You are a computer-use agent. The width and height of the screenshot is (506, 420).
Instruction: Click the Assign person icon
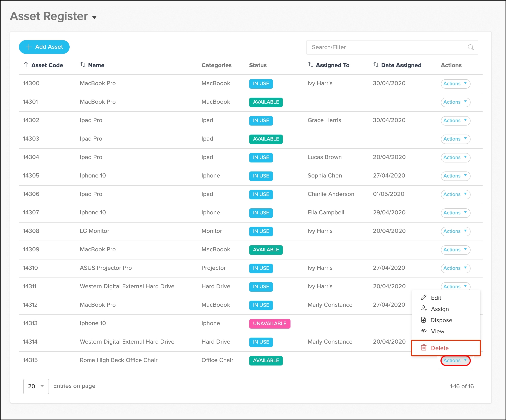423,309
